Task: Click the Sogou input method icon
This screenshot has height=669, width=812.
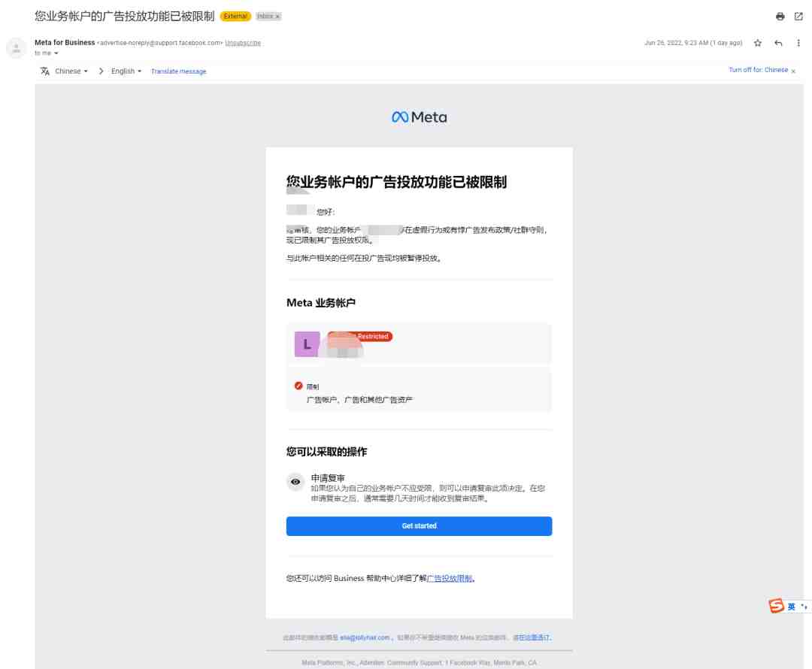Action: 776,605
